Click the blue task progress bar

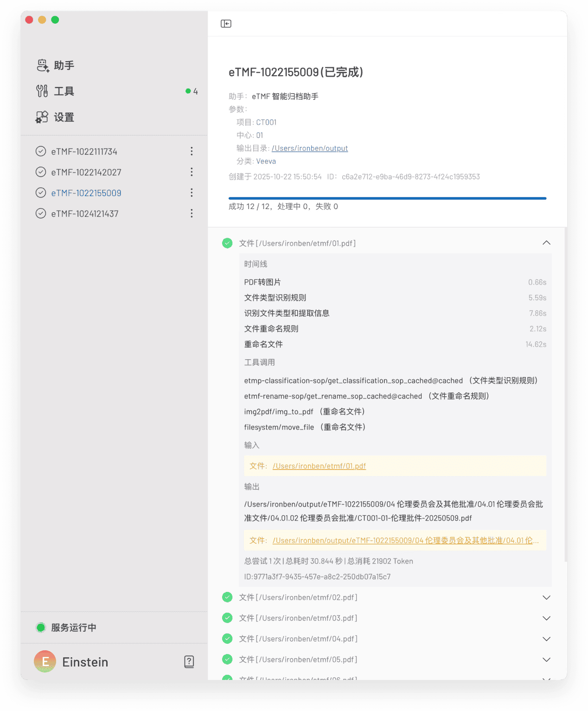click(x=387, y=198)
